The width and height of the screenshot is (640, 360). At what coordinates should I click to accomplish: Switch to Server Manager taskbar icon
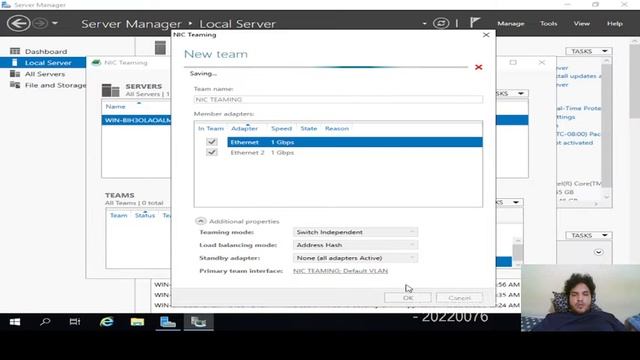click(x=168, y=322)
